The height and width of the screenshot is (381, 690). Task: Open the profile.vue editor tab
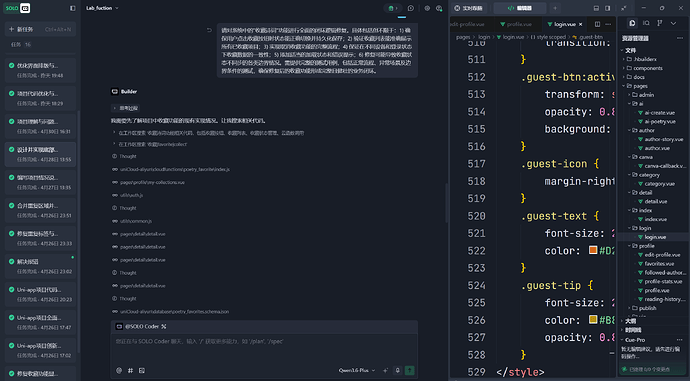coord(515,24)
